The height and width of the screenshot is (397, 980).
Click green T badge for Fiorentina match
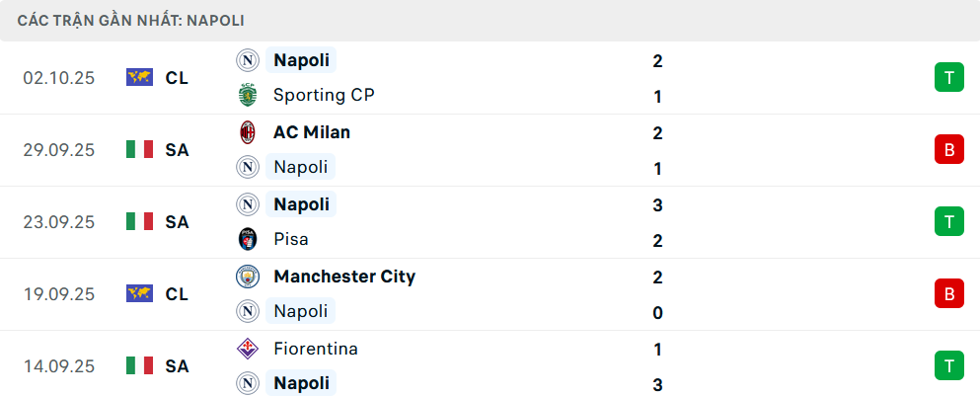tap(948, 366)
